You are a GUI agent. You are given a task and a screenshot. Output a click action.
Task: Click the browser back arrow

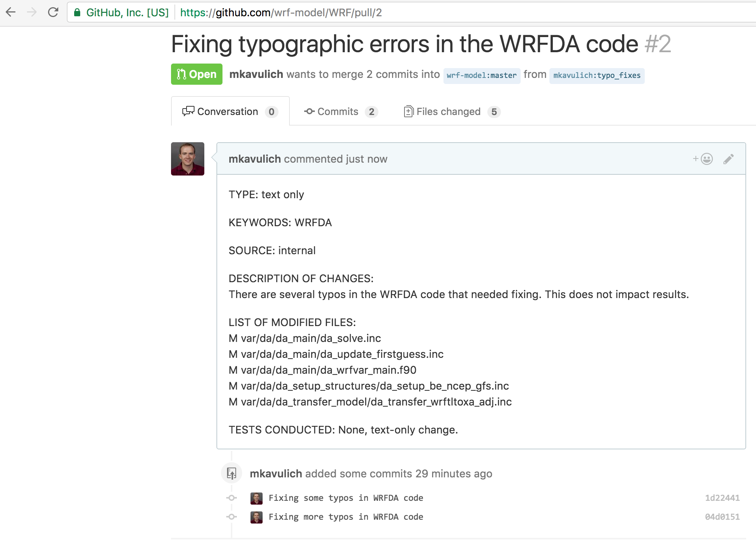[x=11, y=12]
